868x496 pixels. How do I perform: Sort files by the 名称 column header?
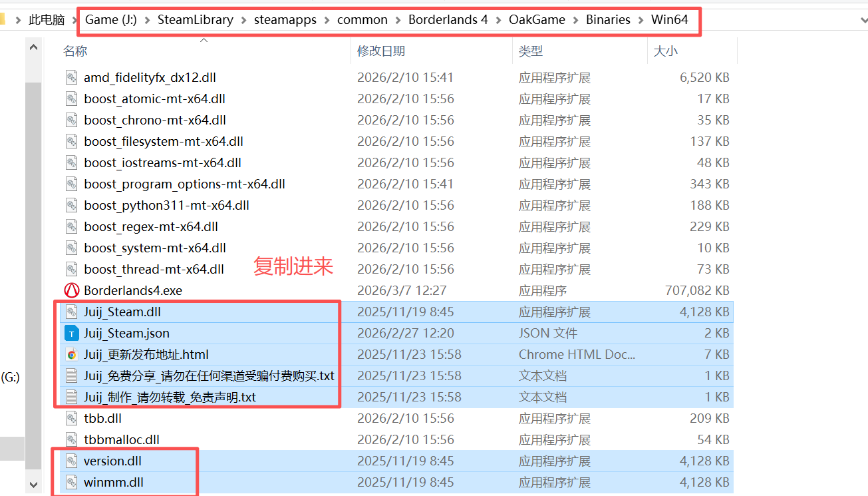[75, 51]
